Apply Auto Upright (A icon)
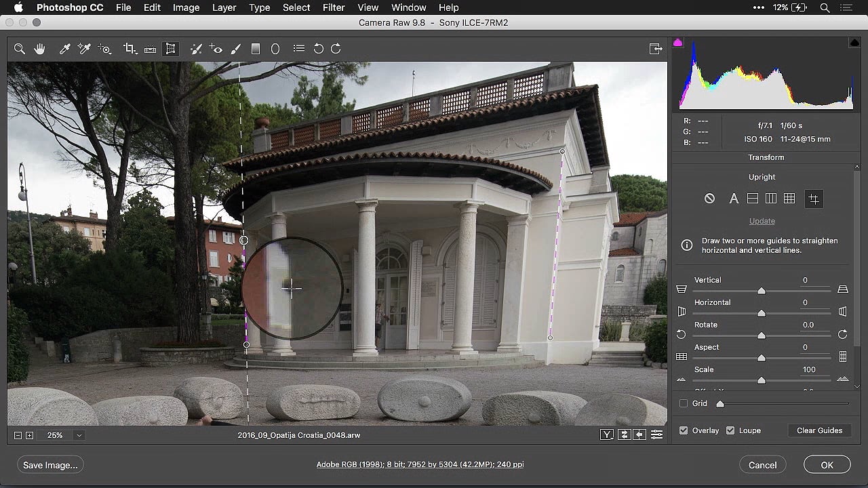868x488 pixels. (734, 199)
